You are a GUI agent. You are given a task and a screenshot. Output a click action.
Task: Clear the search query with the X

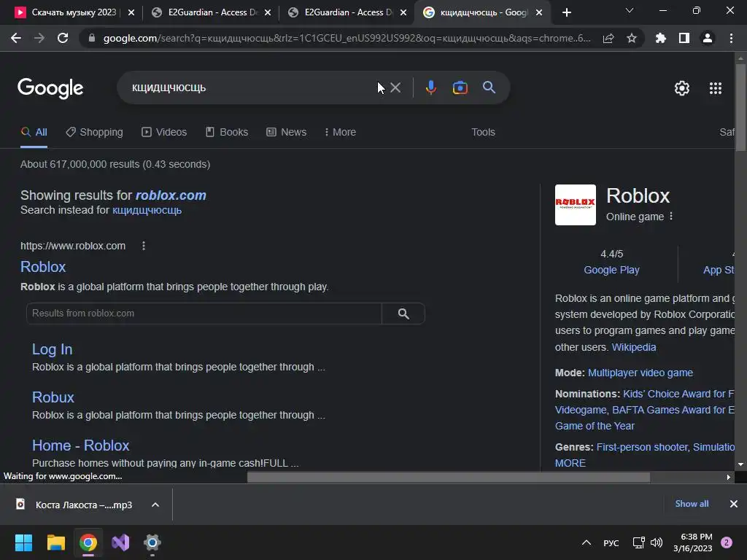point(395,87)
